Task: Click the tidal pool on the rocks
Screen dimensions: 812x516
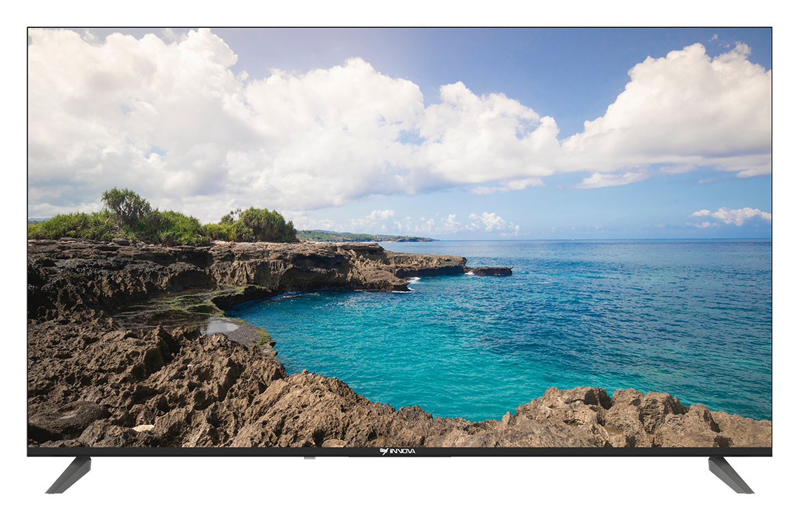Action: click(x=222, y=326)
